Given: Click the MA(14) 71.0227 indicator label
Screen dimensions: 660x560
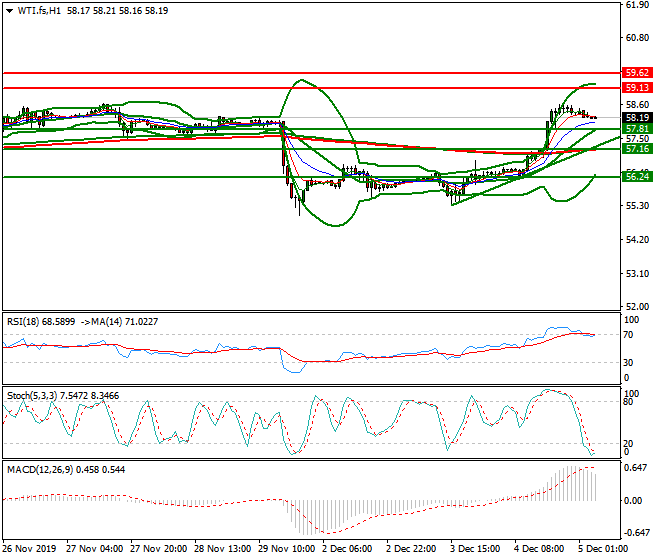Looking at the screenshot, I should pos(125,322).
